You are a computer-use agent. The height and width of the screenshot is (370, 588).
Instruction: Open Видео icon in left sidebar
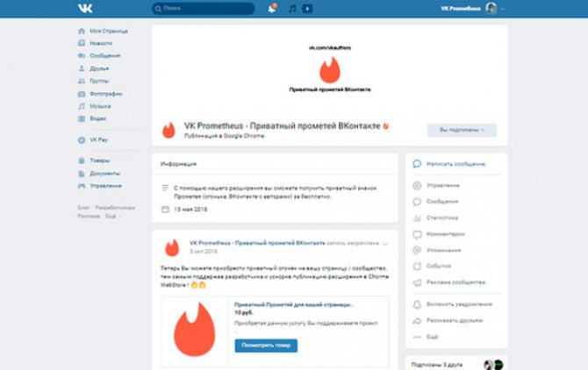click(x=82, y=118)
